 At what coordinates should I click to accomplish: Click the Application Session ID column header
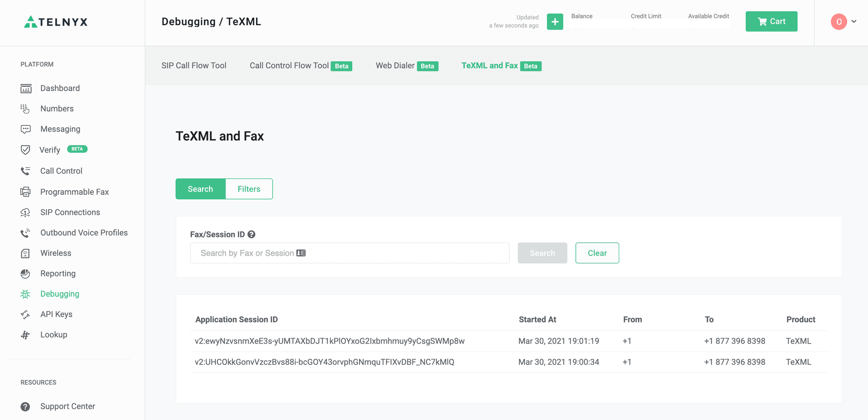(237, 320)
